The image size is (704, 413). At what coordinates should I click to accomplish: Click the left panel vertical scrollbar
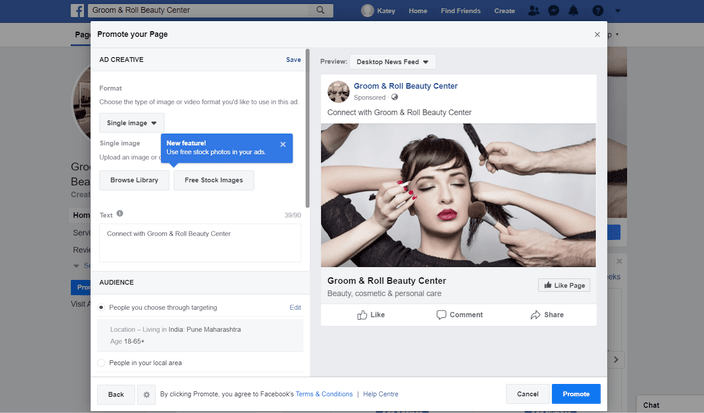tap(308, 128)
